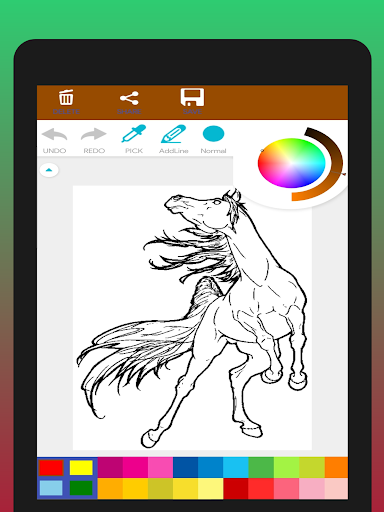Viewport: 384px width, 512px height.
Task: Choose the medium green swatch in the top palette row
Action: coord(261,467)
